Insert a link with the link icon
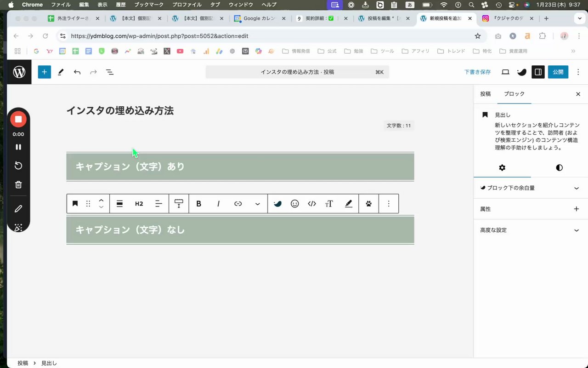 [238, 203]
